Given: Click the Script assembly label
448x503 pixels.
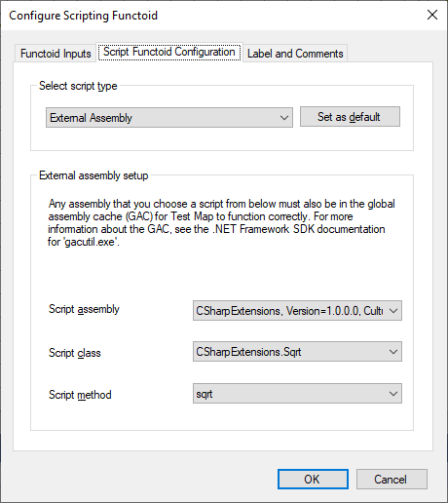Looking at the screenshot, I should pos(84,309).
